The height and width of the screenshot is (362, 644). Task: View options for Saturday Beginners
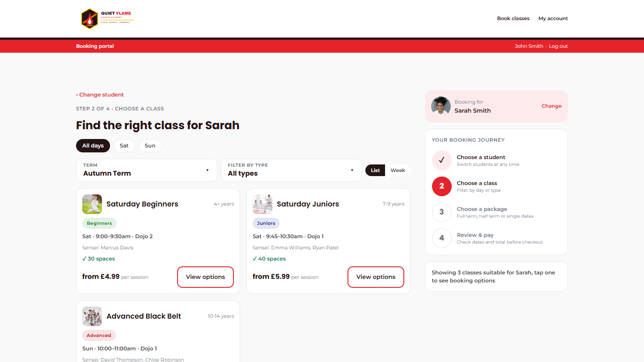coord(206,277)
